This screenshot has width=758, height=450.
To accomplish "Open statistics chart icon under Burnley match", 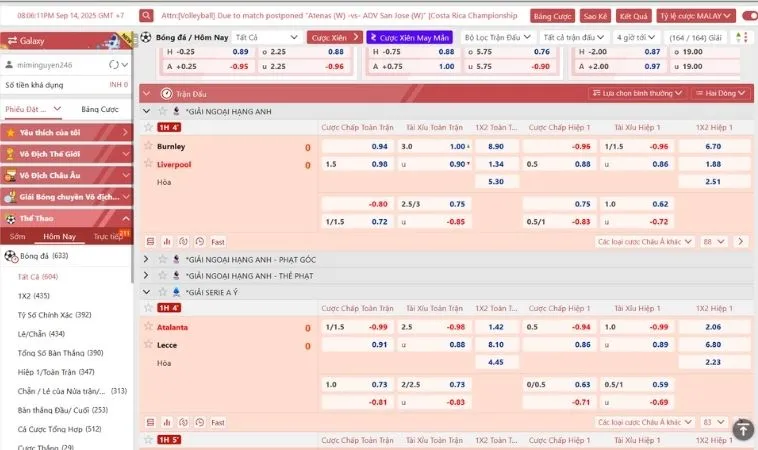I will tap(167, 241).
